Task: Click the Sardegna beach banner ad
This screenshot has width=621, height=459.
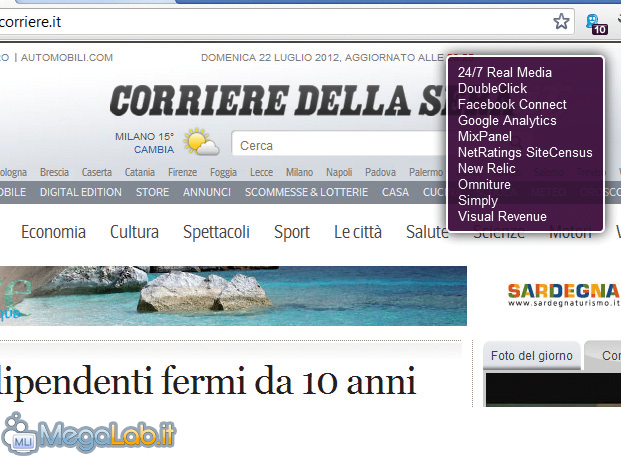Action: point(233,296)
